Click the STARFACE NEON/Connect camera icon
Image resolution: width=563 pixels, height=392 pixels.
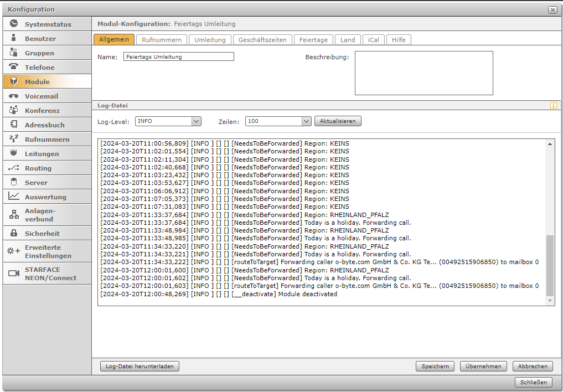tap(14, 274)
